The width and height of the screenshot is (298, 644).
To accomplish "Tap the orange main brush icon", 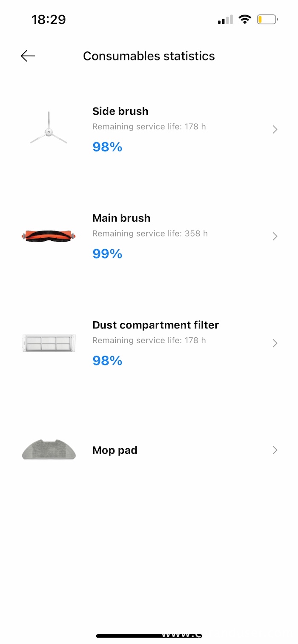I will click(x=49, y=236).
